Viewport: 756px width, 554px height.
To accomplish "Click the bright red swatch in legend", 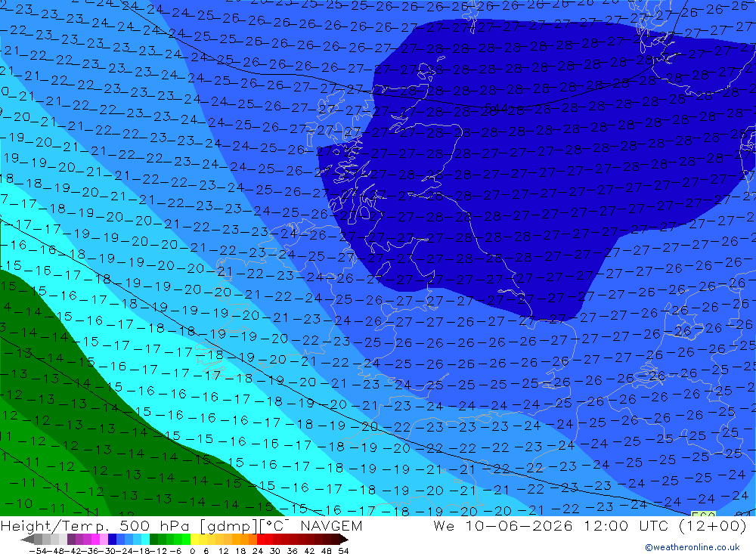I will pos(261,539).
